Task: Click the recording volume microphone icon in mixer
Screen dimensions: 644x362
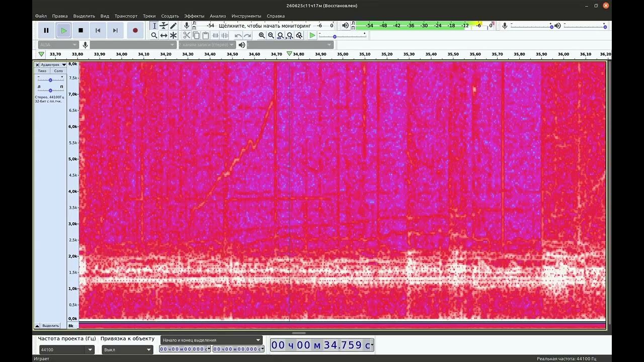Action: (505, 26)
